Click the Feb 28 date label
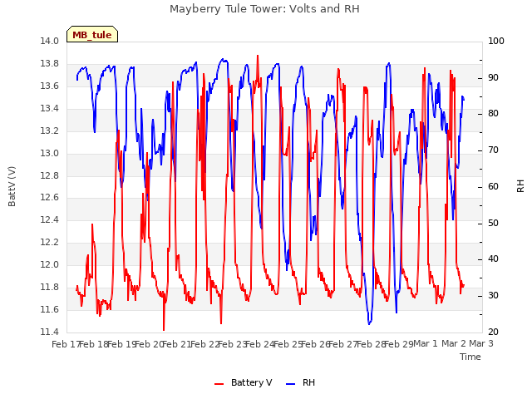 (371, 344)
